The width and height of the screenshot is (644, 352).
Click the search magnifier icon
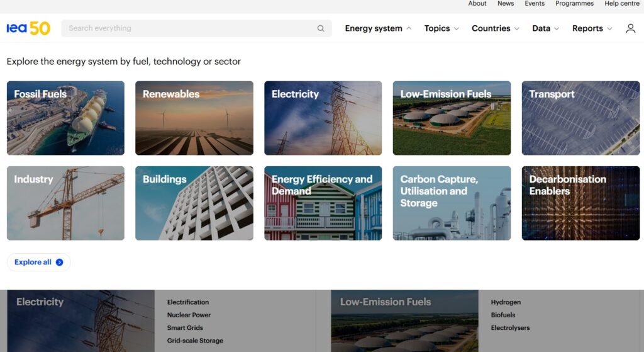coord(321,28)
